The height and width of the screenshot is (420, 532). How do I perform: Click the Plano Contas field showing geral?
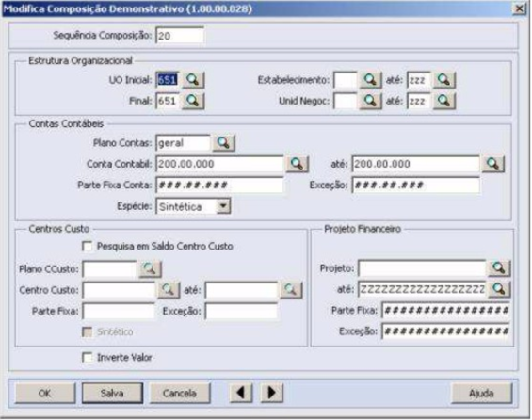click(183, 143)
